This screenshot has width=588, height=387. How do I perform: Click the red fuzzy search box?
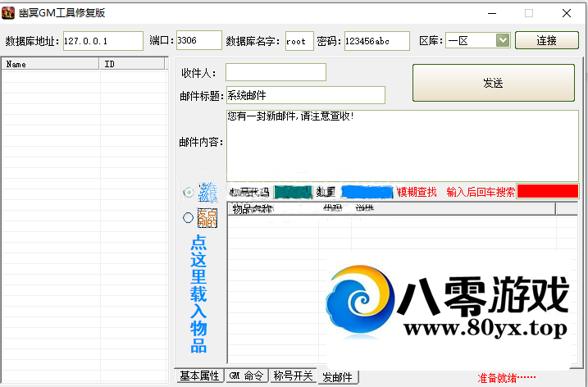click(548, 191)
